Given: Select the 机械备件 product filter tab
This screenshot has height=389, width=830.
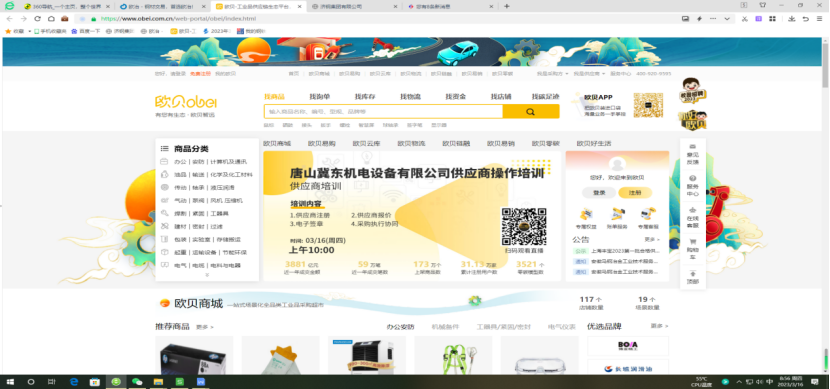Looking at the screenshot, I should click(x=445, y=327).
